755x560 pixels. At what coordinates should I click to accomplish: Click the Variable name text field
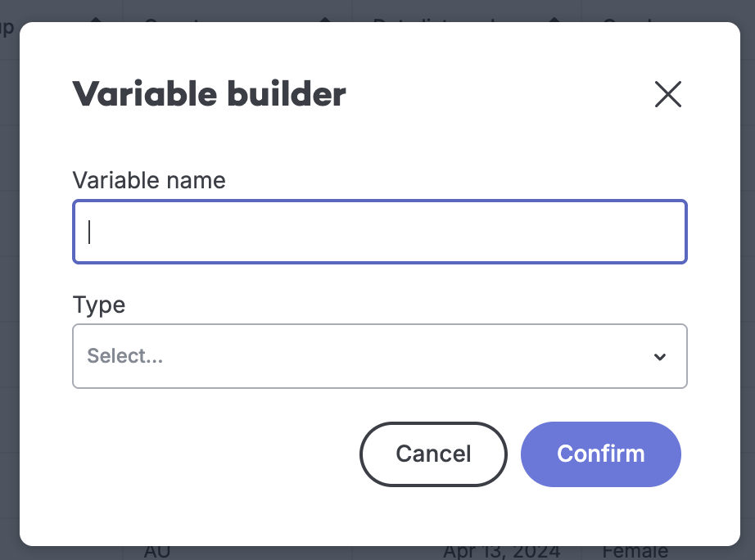[x=380, y=233]
